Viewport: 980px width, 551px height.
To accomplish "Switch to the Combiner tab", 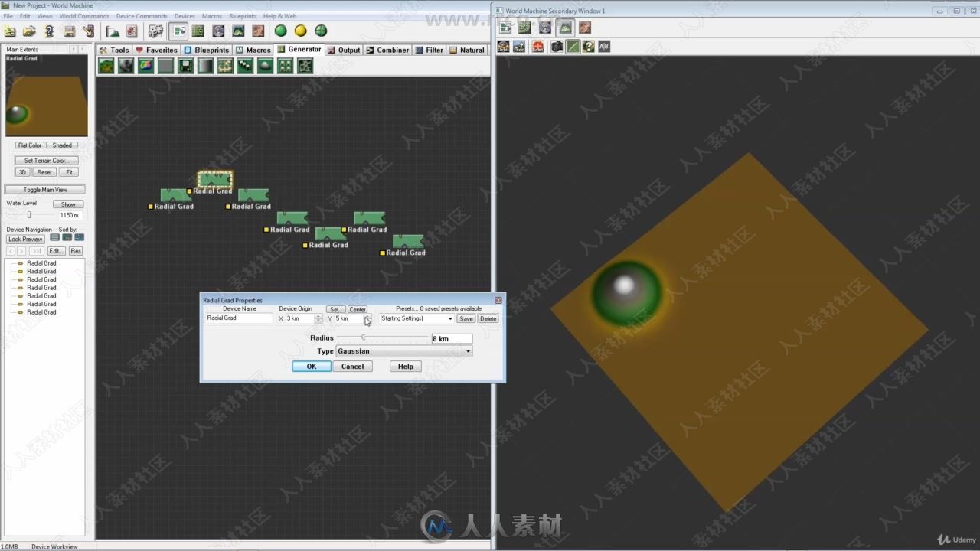I will point(388,50).
